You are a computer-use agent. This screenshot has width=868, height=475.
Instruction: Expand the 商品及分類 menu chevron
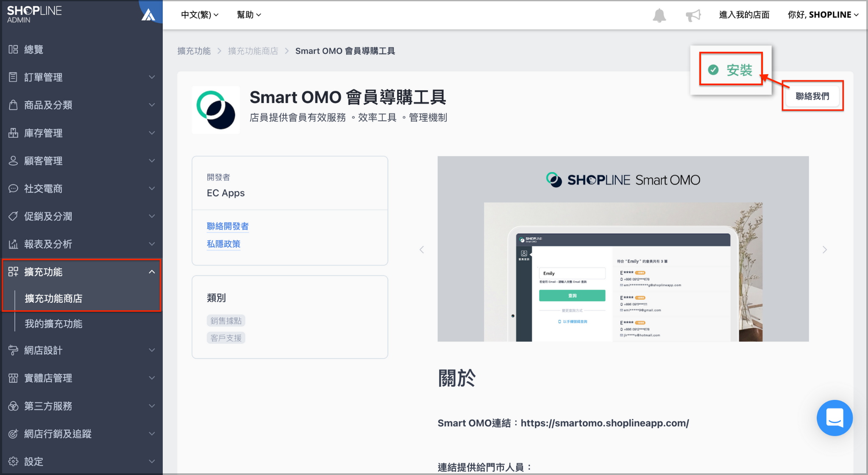152,105
